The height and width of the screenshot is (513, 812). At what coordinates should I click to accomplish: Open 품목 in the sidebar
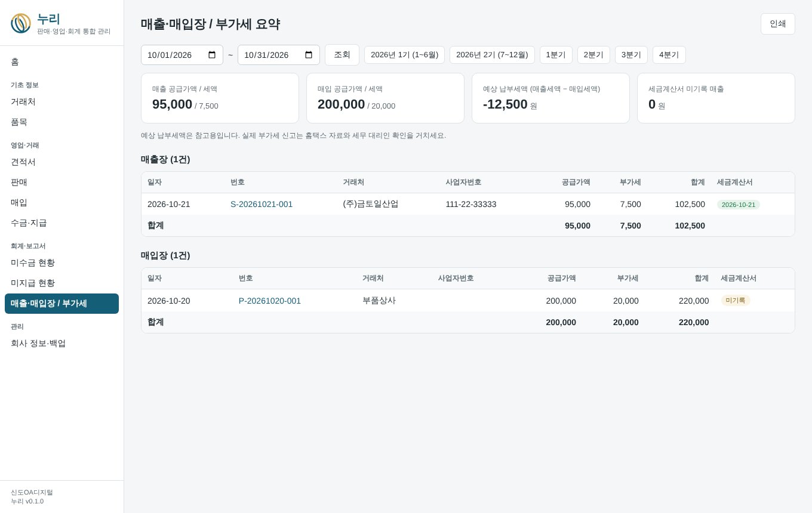(x=61, y=122)
